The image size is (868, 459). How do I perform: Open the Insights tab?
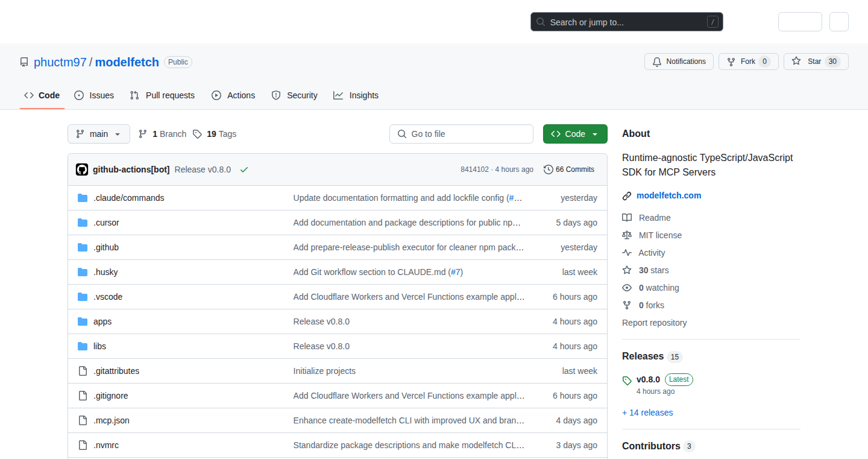356,95
